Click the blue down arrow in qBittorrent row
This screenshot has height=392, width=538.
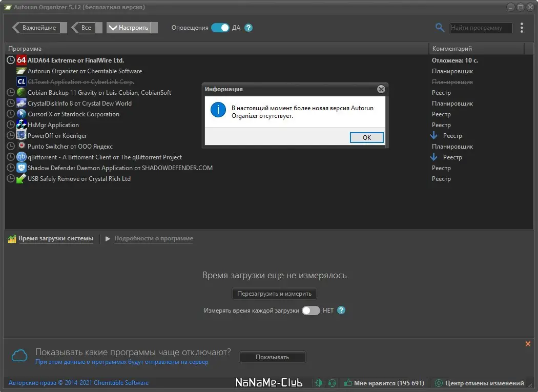[434, 157]
